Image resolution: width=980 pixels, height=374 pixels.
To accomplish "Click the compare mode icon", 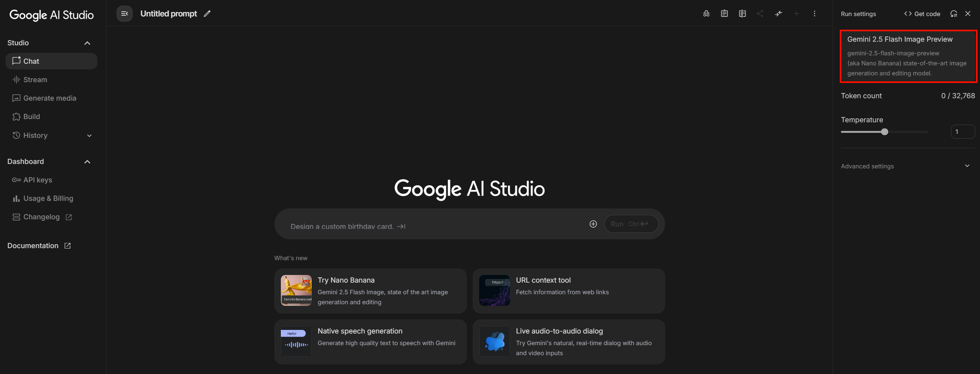I will [x=742, y=14].
